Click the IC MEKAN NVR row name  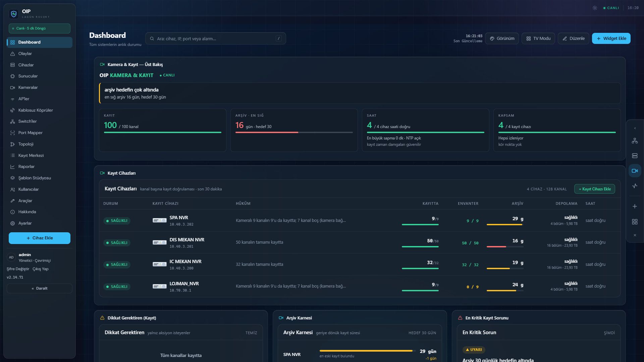(x=185, y=261)
